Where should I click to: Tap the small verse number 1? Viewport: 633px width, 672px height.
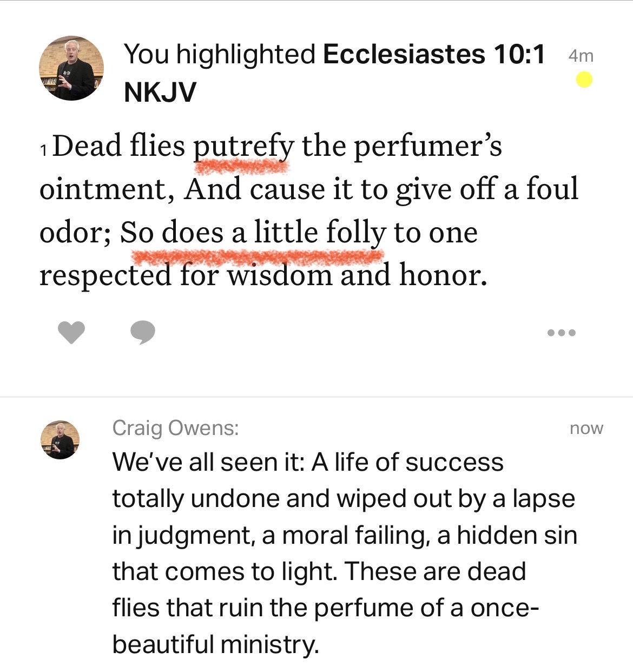(44, 150)
